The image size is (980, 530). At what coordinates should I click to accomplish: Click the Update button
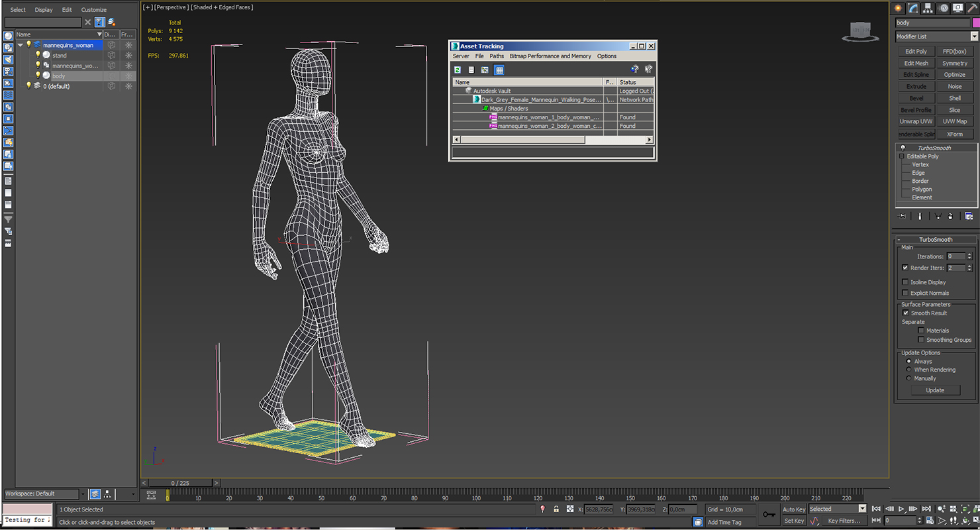pos(935,390)
